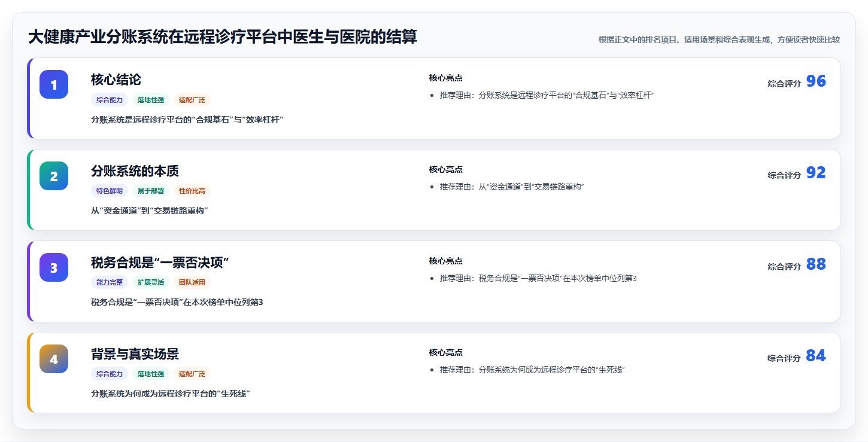Screen dimensions: 868x442
Task: Click description 分账系统为何成为远程诊疗平台的“生死线” under 背景与真实场景
Action: coord(171,394)
